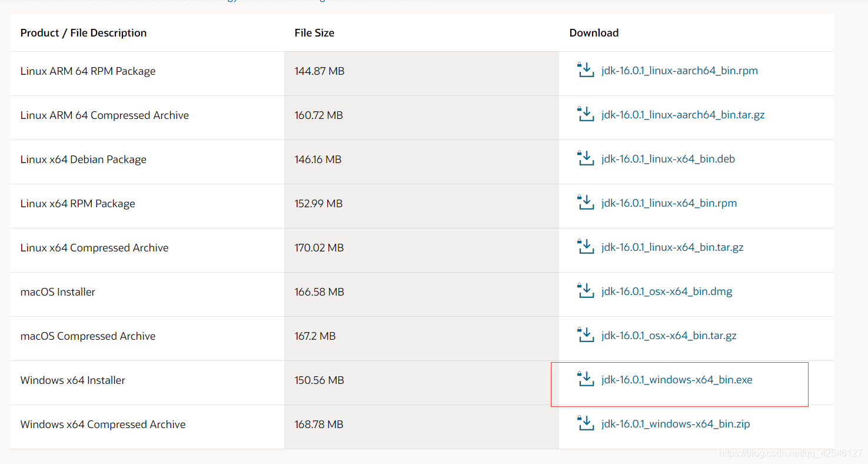Select the Linux ARM 64 RPM Package text
The width and height of the screenshot is (868, 464).
point(88,71)
